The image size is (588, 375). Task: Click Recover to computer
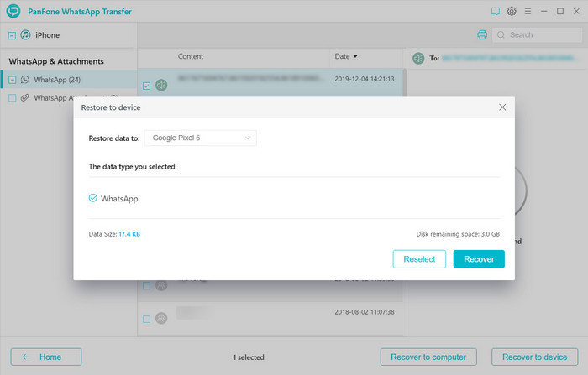click(x=428, y=357)
